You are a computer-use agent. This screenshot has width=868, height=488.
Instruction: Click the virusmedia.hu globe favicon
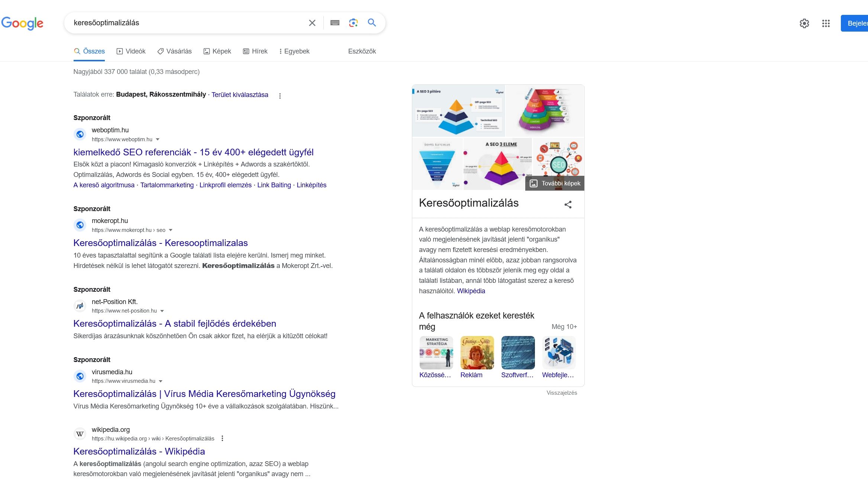click(80, 376)
